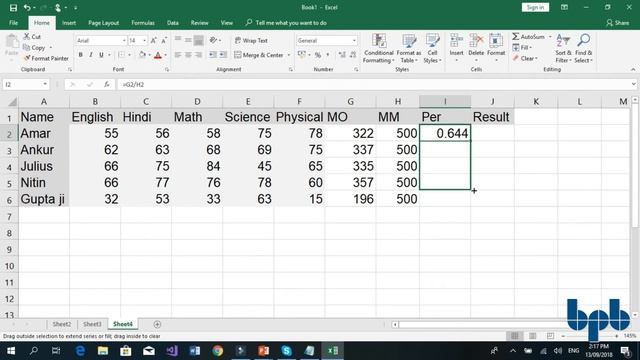The height and width of the screenshot is (360, 640).
Task: Click Decrease Decimal icon
Action: coord(353,55)
